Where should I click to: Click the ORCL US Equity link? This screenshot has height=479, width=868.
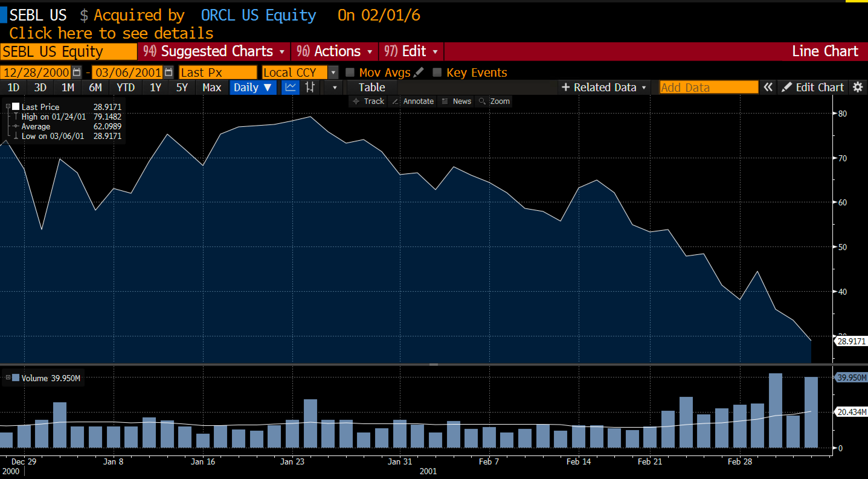[x=259, y=15]
